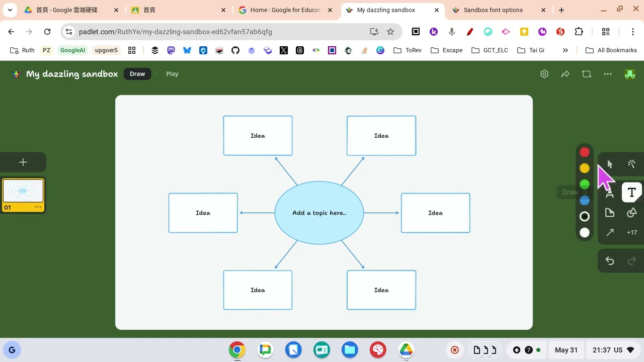Image resolution: width=644 pixels, height=362 pixels.
Task: Click the remake icon in Padlet header
Action: [587, 74]
